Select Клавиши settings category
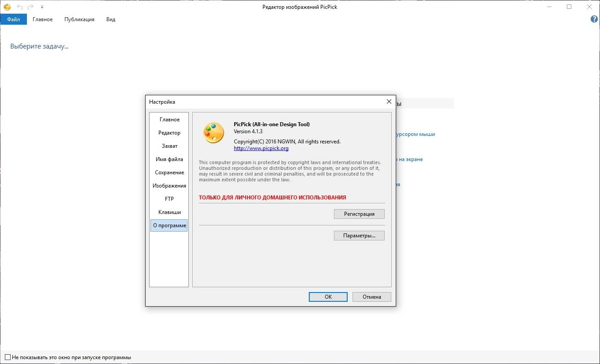 tap(169, 212)
